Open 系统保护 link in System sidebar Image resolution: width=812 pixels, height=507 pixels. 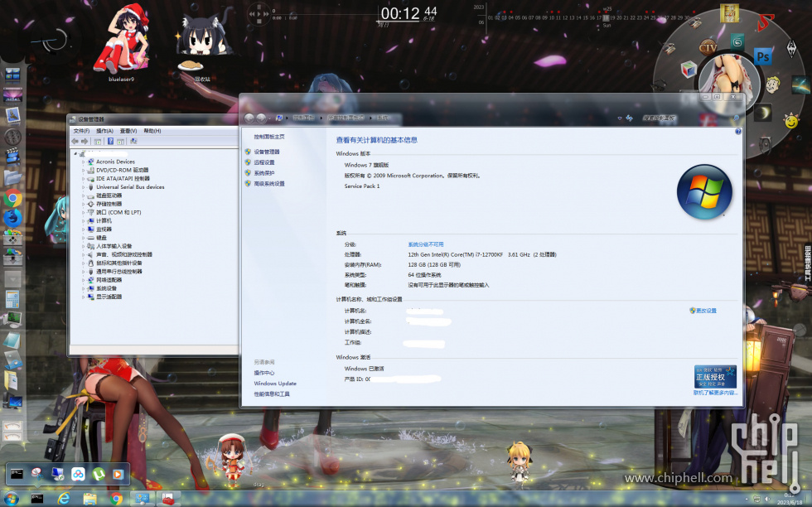pos(264,173)
